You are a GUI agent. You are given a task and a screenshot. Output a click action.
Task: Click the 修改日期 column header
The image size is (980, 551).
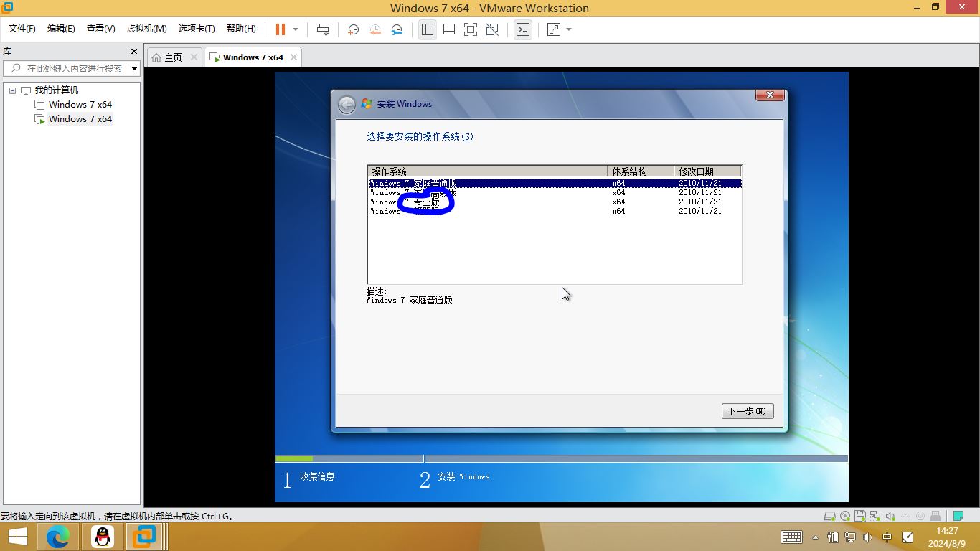[x=707, y=171]
